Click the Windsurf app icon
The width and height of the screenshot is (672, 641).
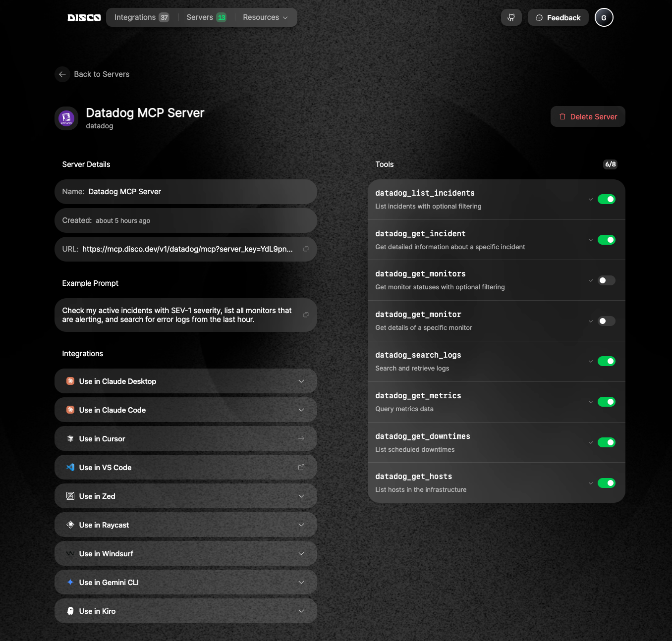pyautogui.click(x=70, y=554)
